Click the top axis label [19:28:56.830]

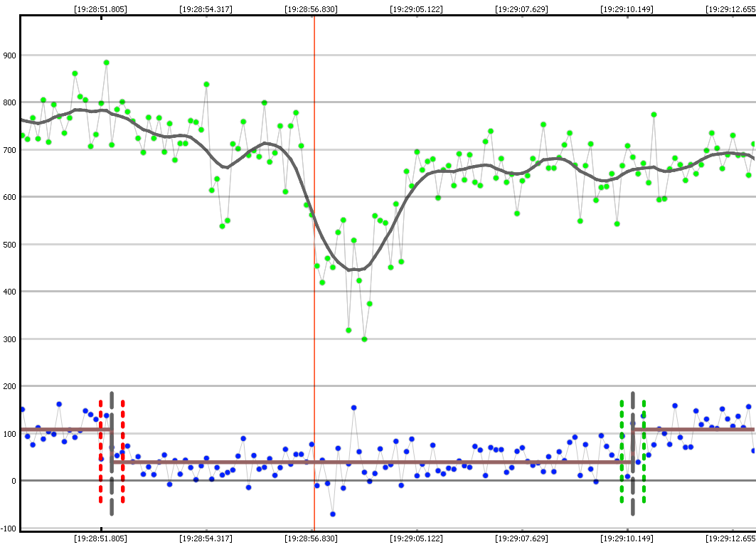[x=311, y=9]
